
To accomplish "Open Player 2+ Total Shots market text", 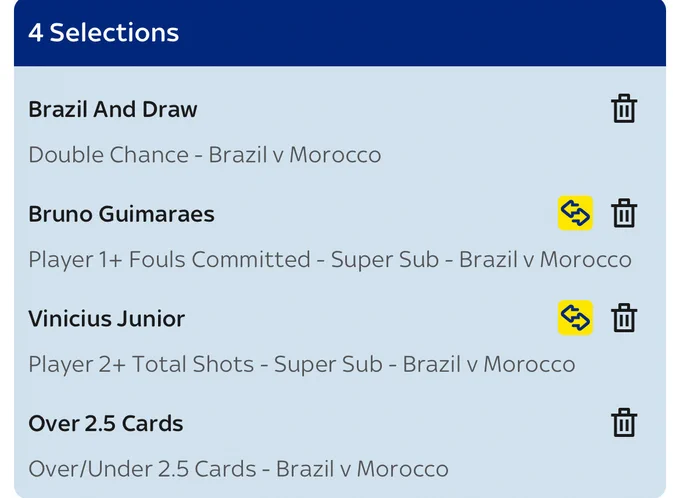I will tap(141, 364).
